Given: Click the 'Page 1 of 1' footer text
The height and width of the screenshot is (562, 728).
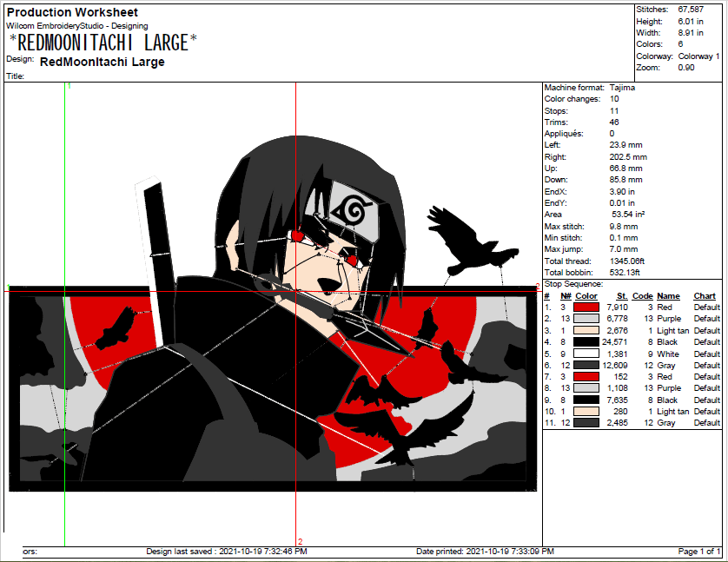Looking at the screenshot, I should [699, 552].
